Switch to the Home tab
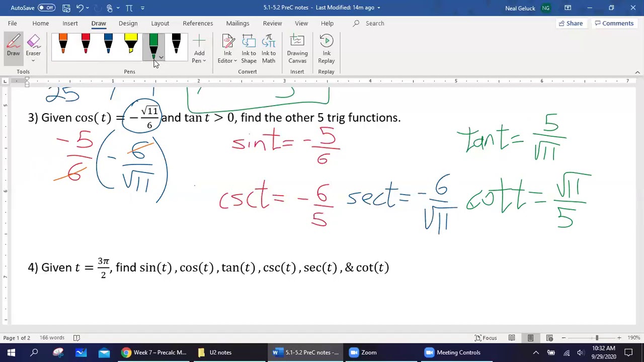 41,23
